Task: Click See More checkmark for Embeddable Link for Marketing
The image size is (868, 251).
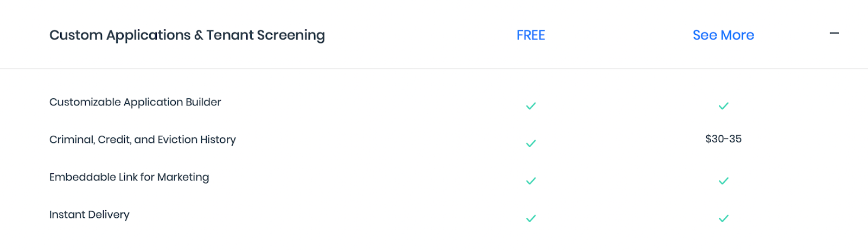Action: tap(724, 181)
